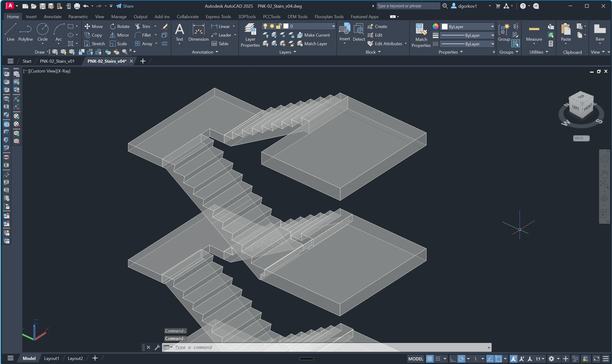Activate the Rotate tool
612x364 pixels.
point(120,26)
